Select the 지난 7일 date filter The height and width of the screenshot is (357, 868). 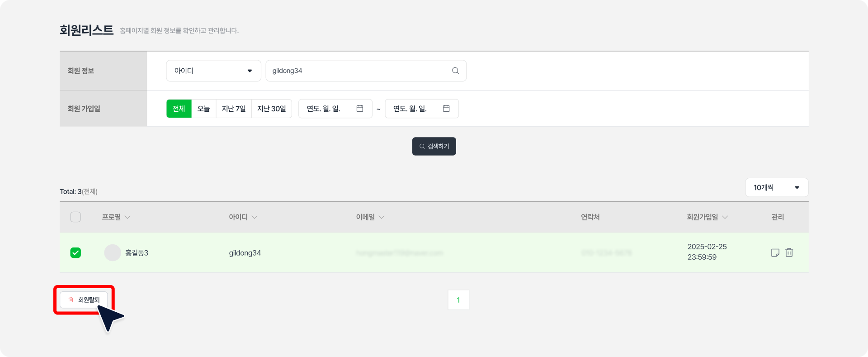[234, 109]
